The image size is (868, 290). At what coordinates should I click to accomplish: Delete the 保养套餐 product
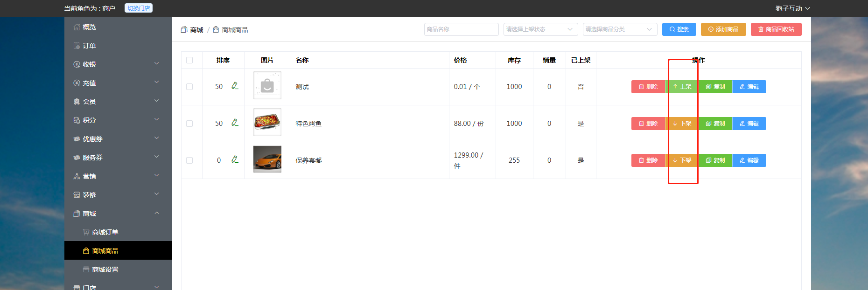(648, 160)
